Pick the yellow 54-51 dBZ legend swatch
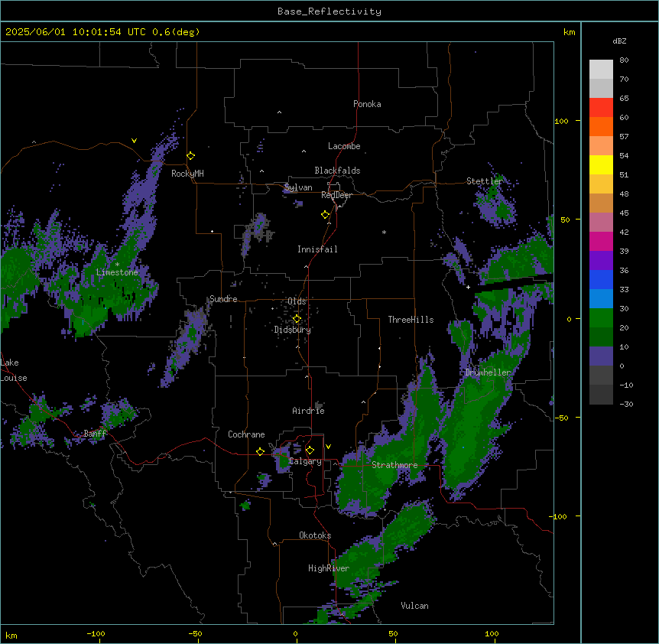This screenshot has width=659, height=644. tap(601, 164)
